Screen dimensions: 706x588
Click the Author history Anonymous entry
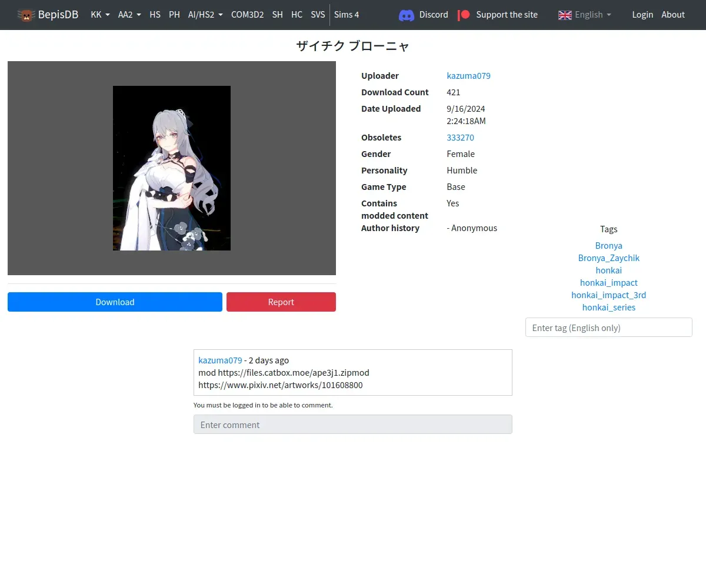click(472, 228)
